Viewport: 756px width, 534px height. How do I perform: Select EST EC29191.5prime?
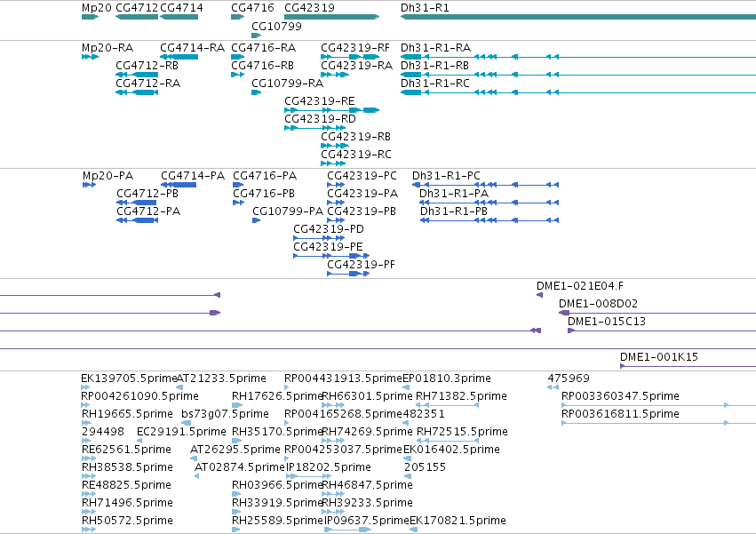coord(181,432)
